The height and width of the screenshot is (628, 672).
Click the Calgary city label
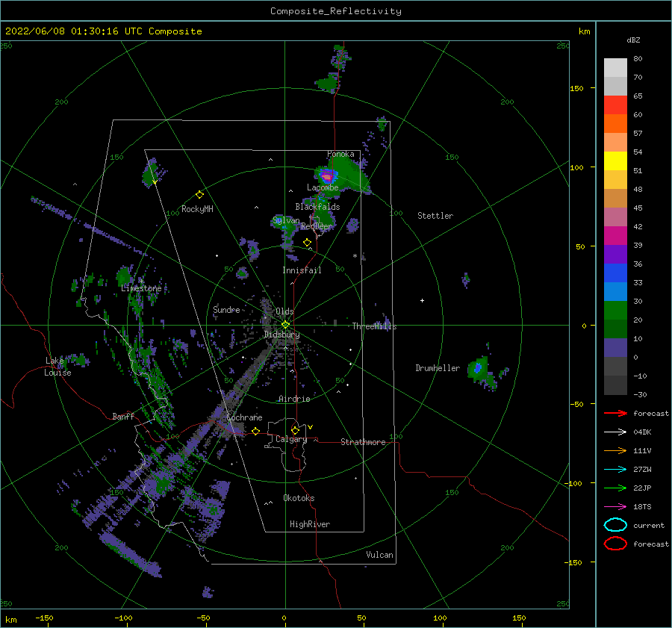click(x=291, y=439)
